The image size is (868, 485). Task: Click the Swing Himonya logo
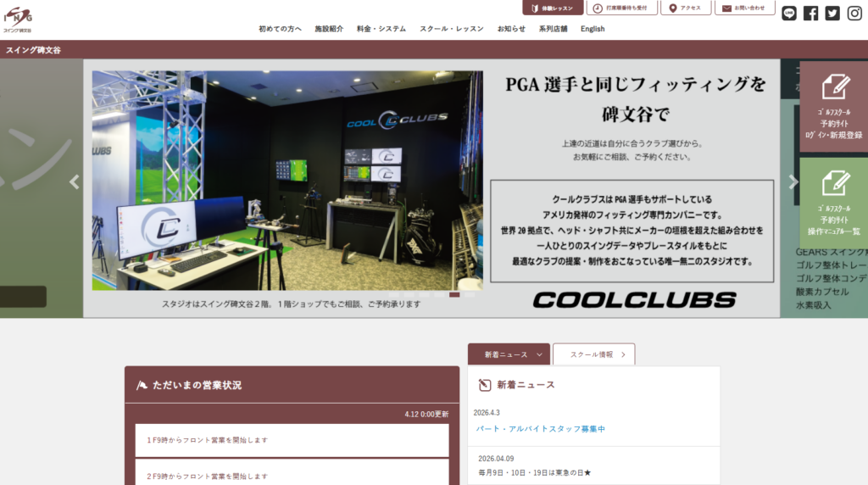pos(17,19)
